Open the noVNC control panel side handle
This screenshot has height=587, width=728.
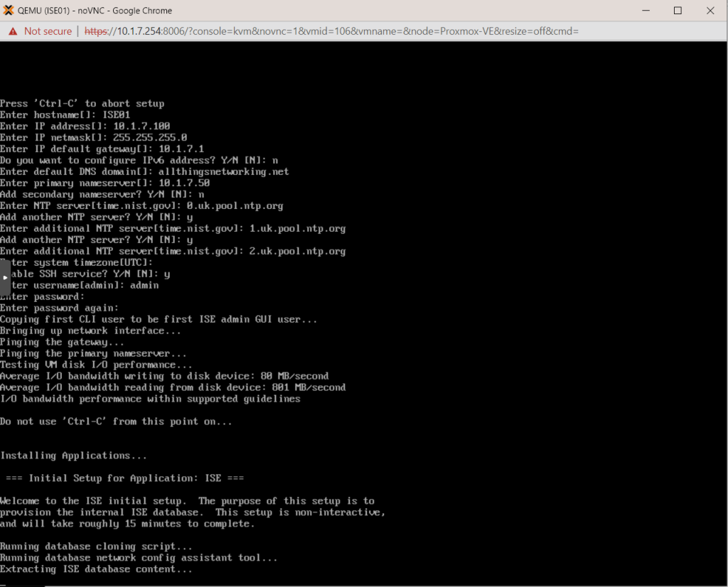click(x=5, y=277)
